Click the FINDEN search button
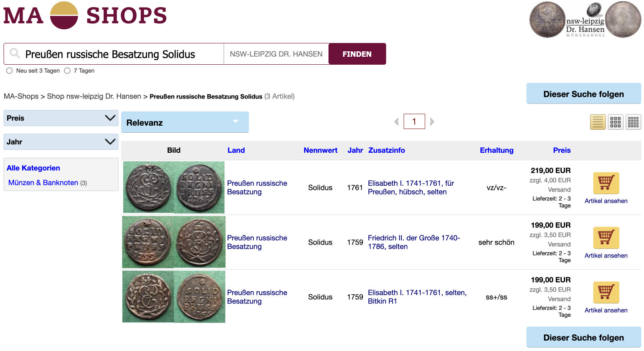Image resolution: width=644 pixels, height=351 pixels. coord(357,54)
